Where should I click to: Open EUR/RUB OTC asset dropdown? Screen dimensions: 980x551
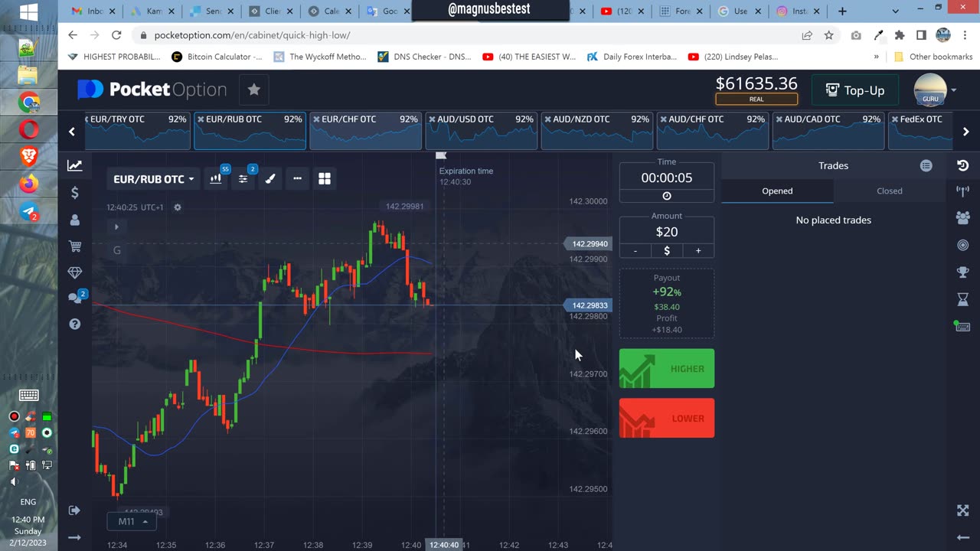coord(153,179)
